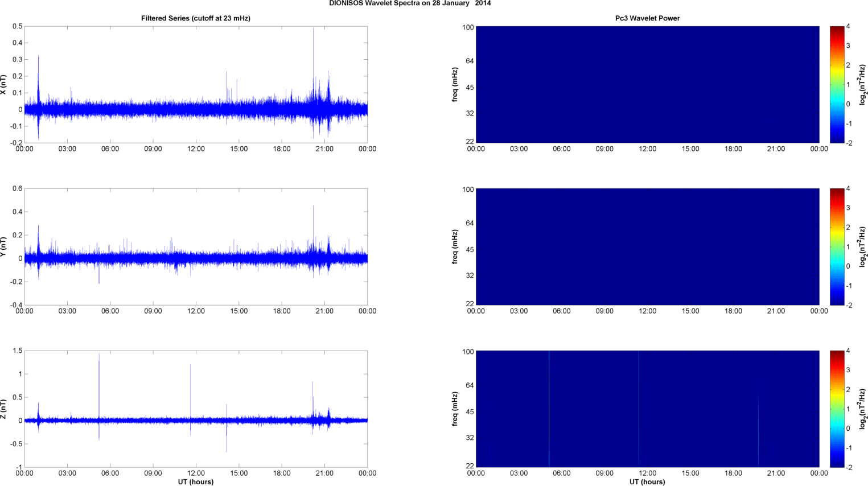The width and height of the screenshot is (868, 486).
Task: Click the '1.5' tick on the Z axis
Action: coord(17,351)
